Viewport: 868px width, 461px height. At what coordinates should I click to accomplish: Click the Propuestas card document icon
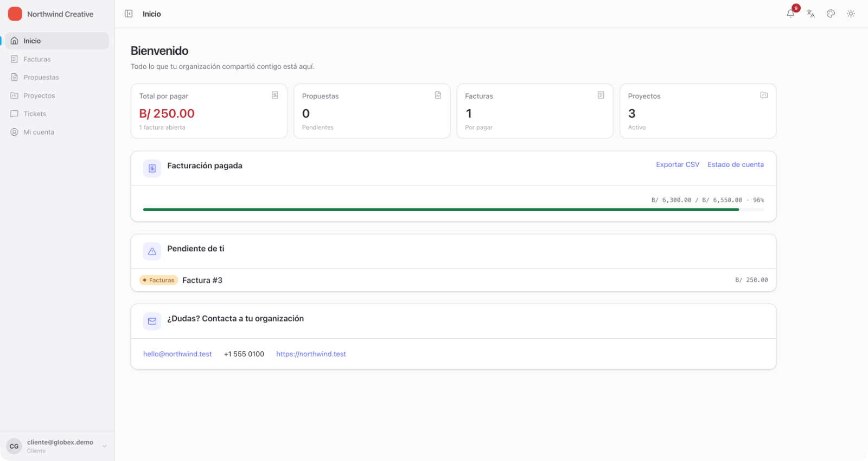[438, 95]
